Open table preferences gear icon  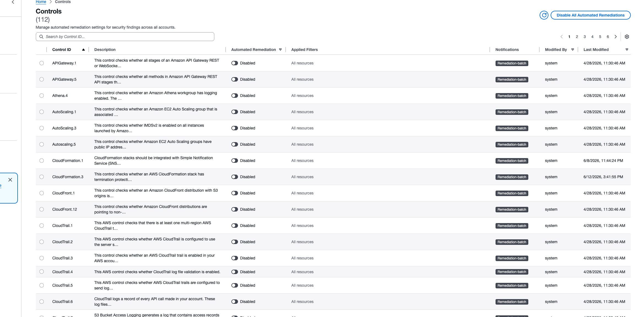coord(627,37)
